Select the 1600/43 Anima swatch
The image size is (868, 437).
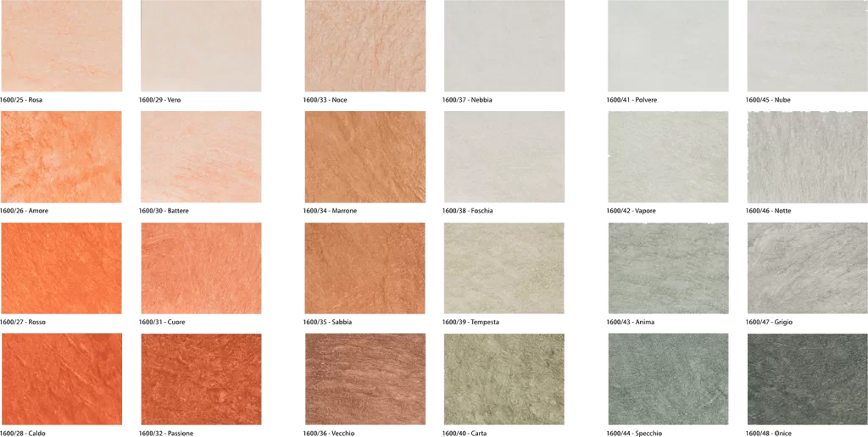click(x=668, y=268)
